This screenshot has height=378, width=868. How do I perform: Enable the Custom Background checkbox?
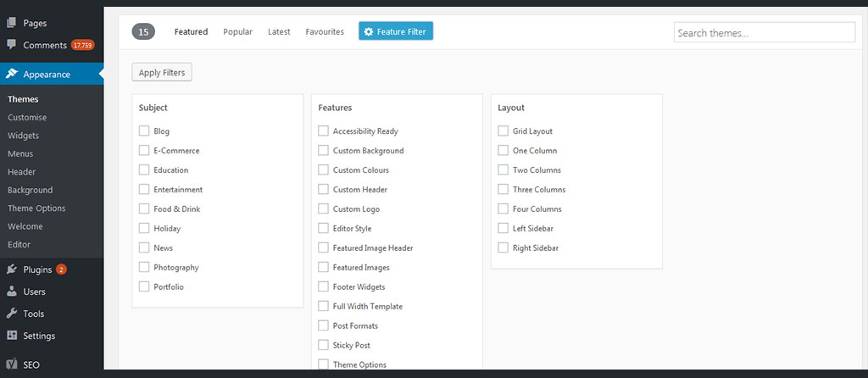[323, 150]
